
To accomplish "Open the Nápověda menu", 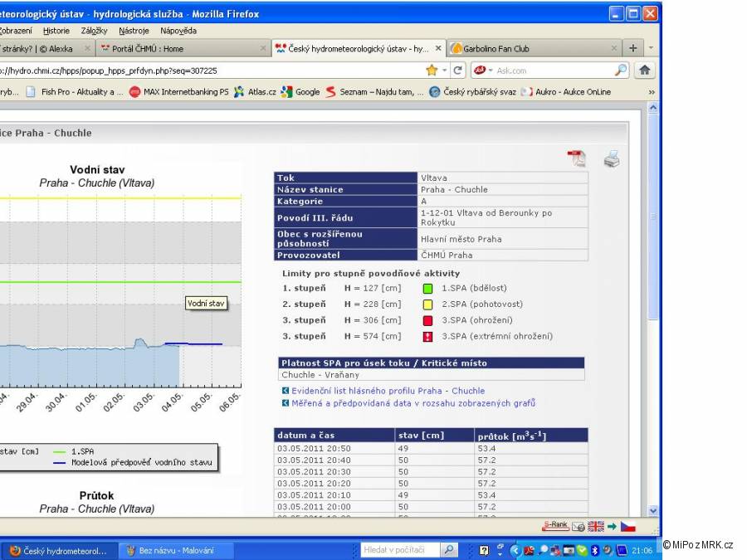I will 178,31.
